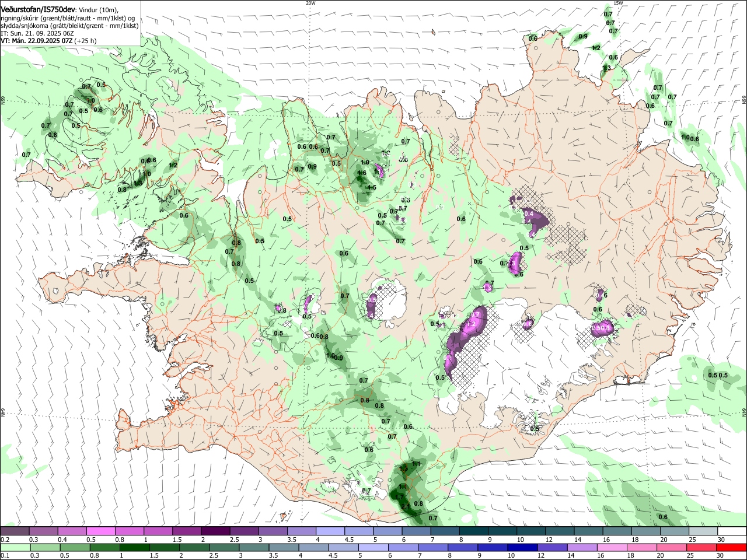The height and width of the screenshot is (560, 747).
Task: Click the valid time 'VT: Mán. 22.09.2025 07Z'
Action: click(x=36, y=41)
